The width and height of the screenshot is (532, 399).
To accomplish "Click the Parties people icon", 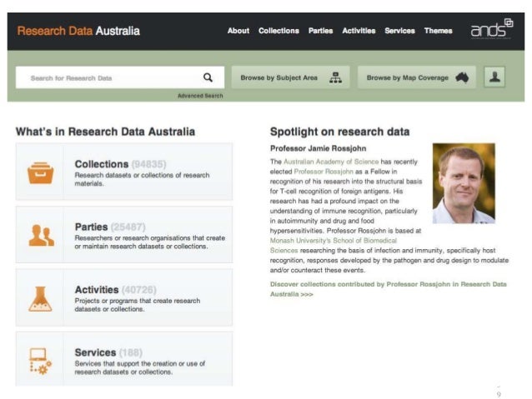I will pos(41,235).
